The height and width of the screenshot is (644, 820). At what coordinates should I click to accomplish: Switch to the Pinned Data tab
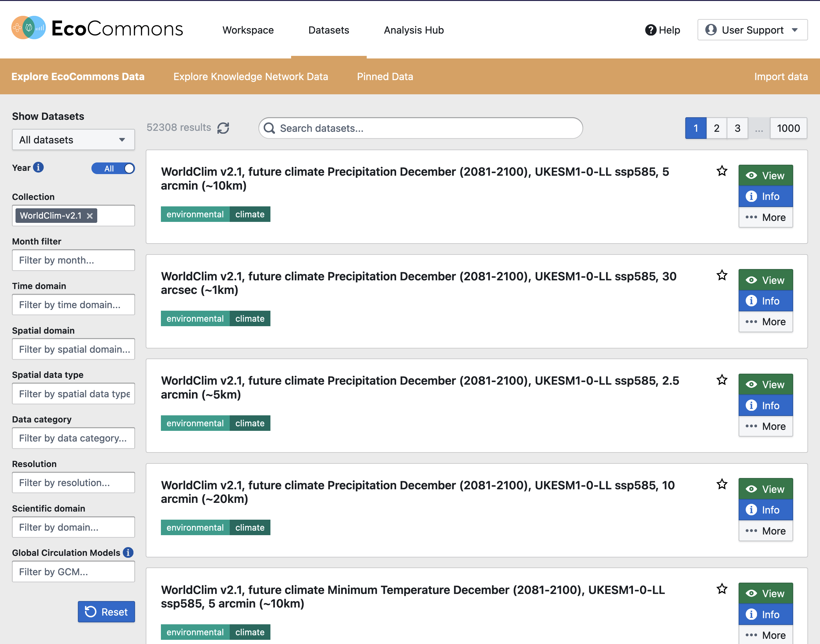coord(385,77)
